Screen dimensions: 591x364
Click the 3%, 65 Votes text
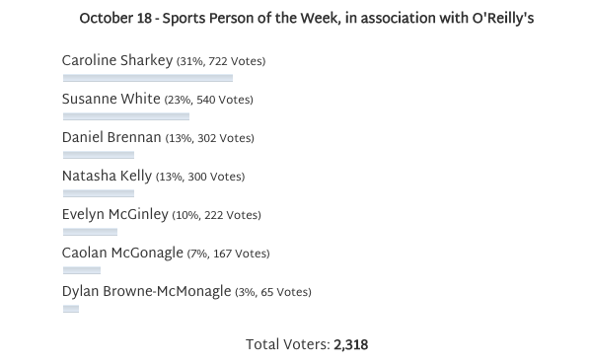(273, 292)
